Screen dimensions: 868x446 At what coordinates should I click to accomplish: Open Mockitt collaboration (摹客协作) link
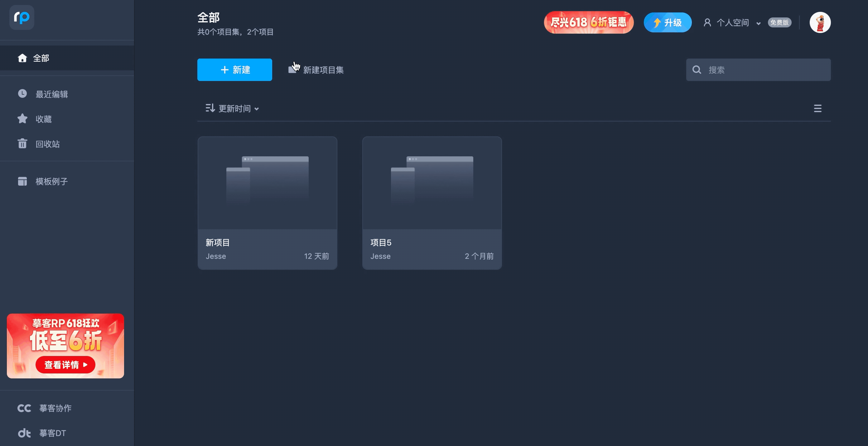[x=55, y=408]
